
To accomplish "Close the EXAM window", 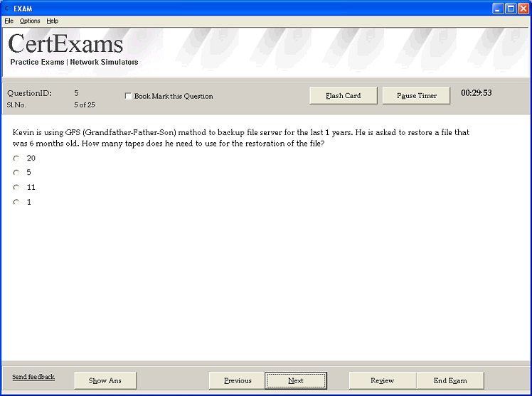I will pyautogui.click(x=523, y=9).
